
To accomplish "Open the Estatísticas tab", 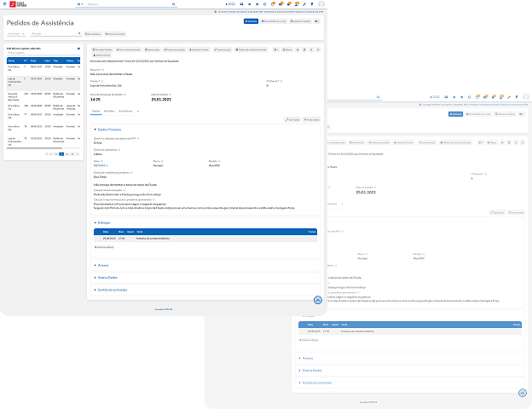I will coord(125,111).
